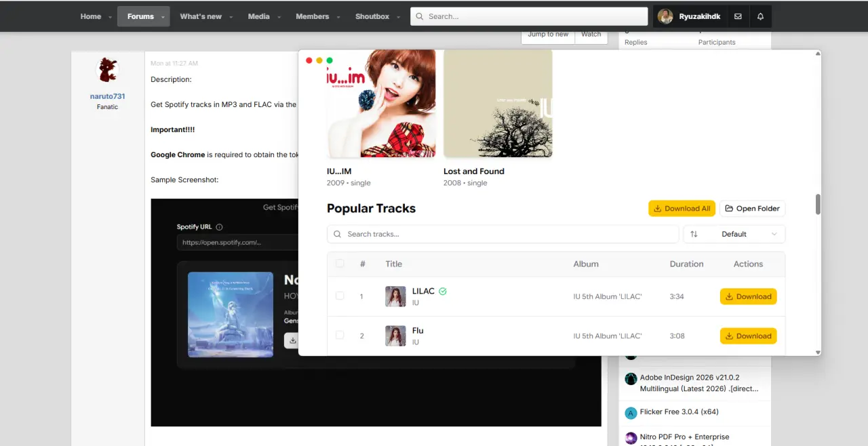
Task: Expand the Shoutbox dropdown arrow
Action: click(x=399, y=18)
